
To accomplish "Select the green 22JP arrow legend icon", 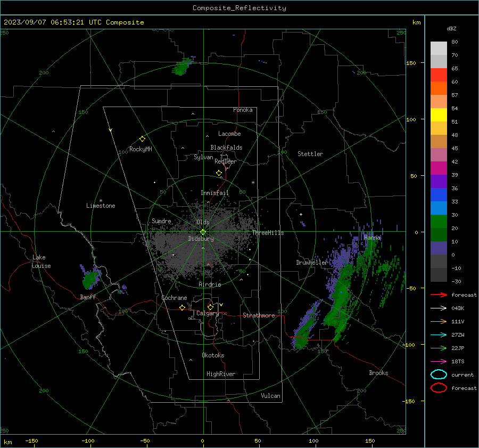I will (x=439, y=348).
